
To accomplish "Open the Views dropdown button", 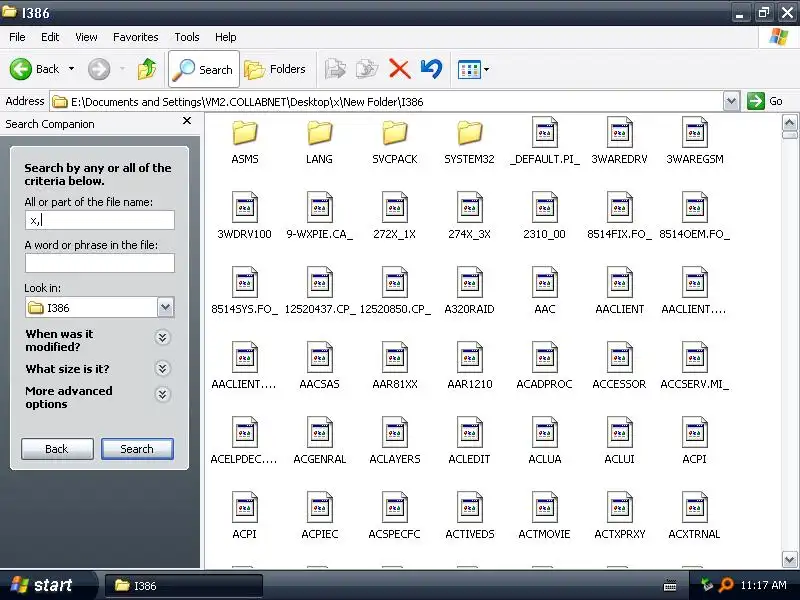I will click(x=473, y=69).
